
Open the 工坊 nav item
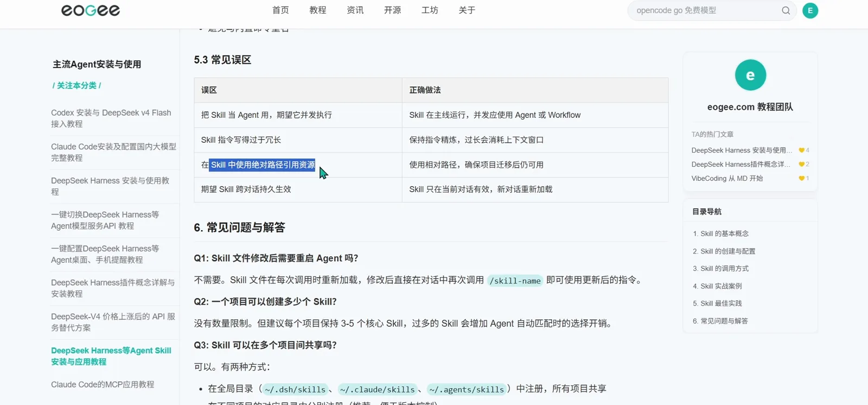430,10
